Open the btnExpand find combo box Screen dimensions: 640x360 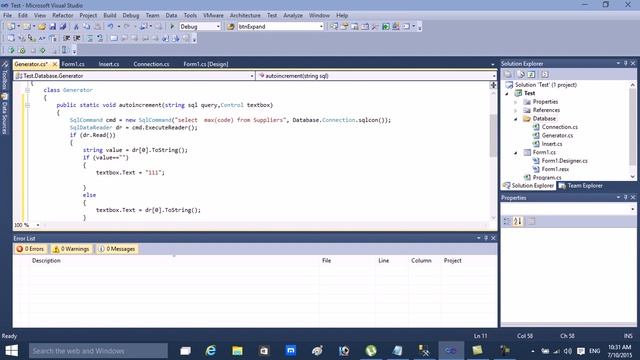click(321, 27)
